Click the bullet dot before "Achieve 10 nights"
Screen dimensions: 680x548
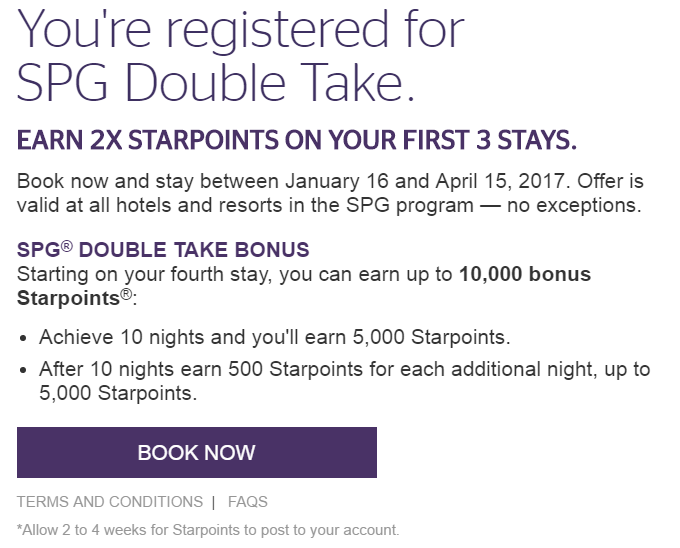tap(23, 338)
